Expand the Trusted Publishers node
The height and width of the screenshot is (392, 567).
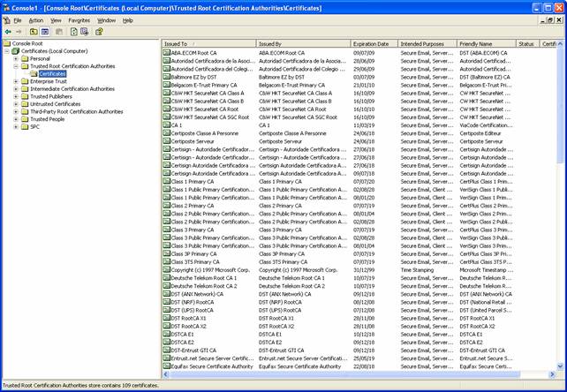click(16, 97)
